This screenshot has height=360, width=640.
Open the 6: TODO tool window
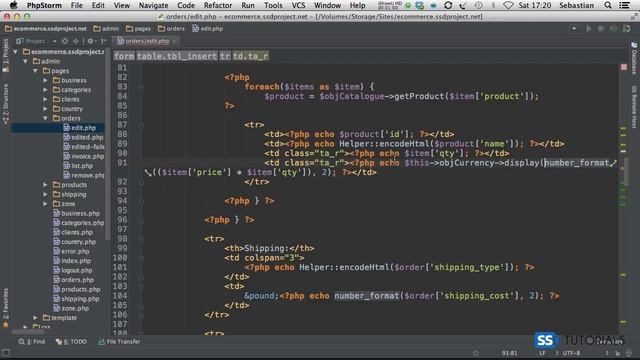pyautogui.click(x=71, y=342)
